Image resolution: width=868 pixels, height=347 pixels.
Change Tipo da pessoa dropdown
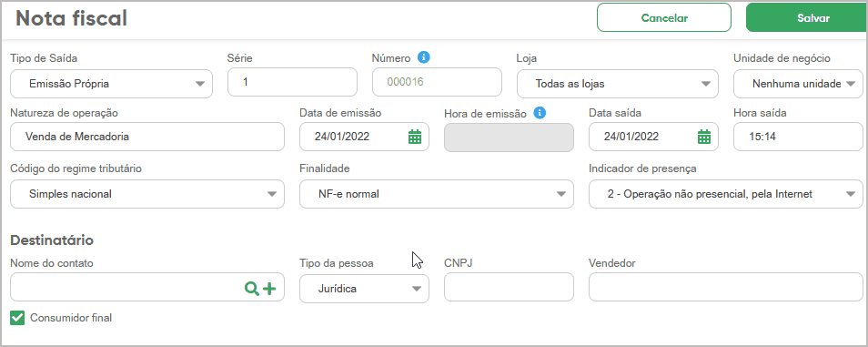(x=364, y=289)
